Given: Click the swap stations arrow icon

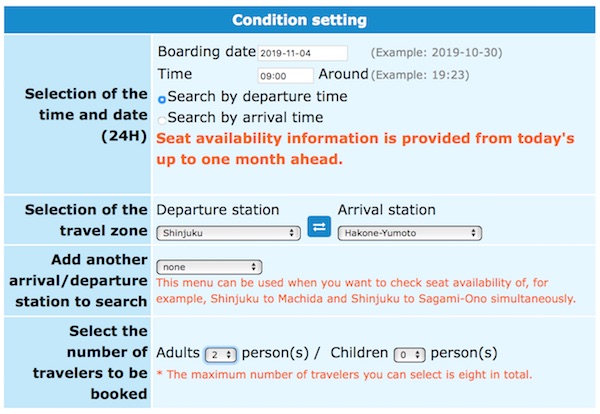Looking at the screenshot, I should click(x=319, y=228).
